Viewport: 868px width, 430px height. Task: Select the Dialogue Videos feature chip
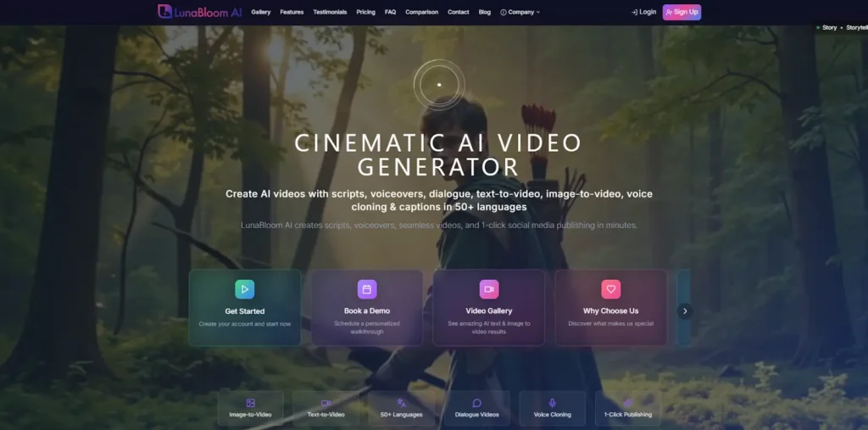(476, 409)
